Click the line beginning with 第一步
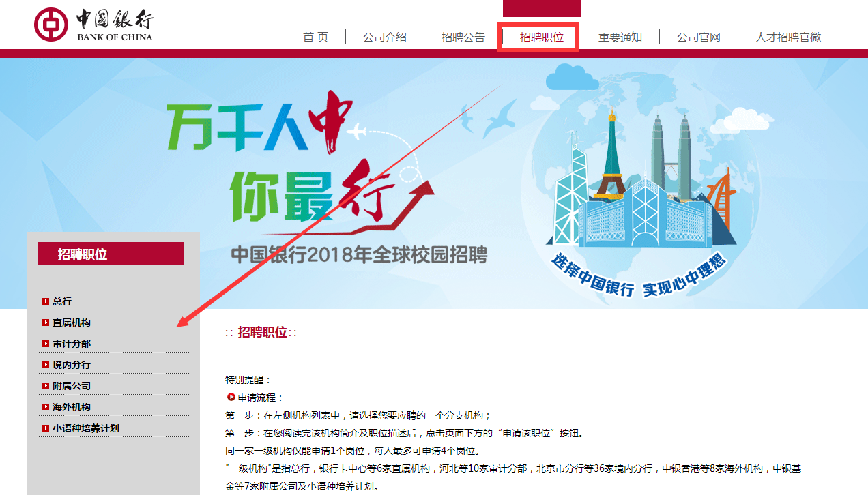 358,415
